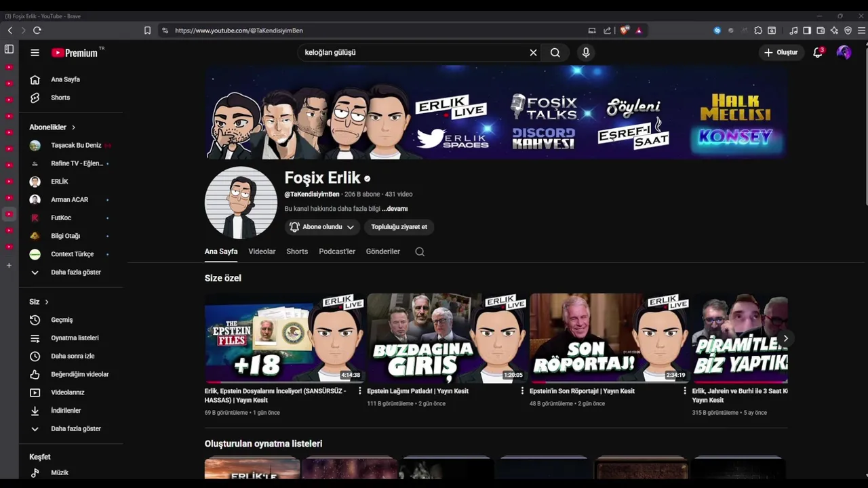The width and height of the screenshot is (868, 488).
Task: Play Son Röportaj video thumbnail
Action: point(610,338)
